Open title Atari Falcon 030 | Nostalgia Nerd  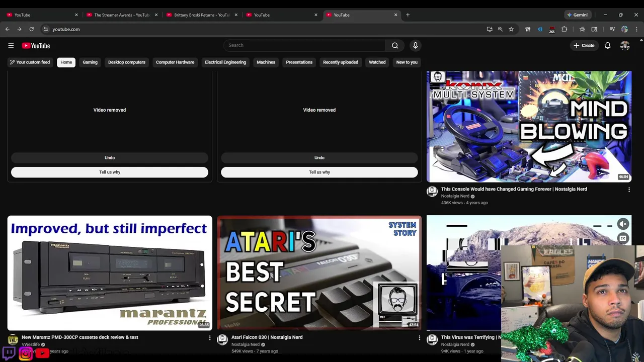[x=267, y=337]
